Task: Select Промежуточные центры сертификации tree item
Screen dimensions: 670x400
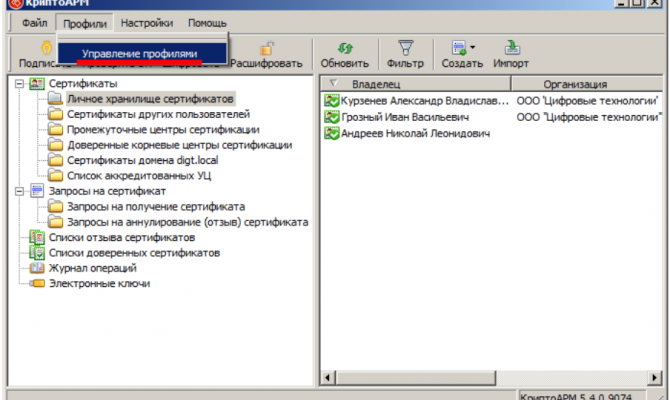Action: [x=163, y=129]
